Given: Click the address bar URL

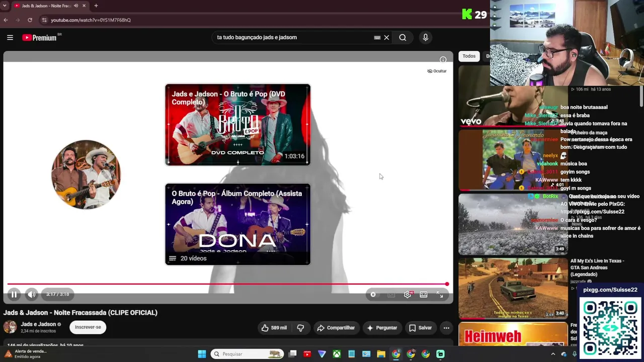Looking at the screenshot, I should (91, 20).
